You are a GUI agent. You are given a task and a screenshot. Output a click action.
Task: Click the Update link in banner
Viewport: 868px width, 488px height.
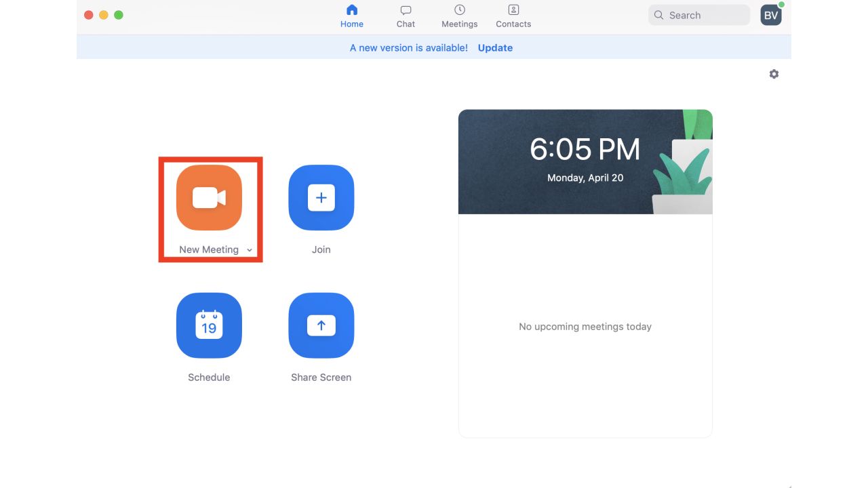[495, 48]
